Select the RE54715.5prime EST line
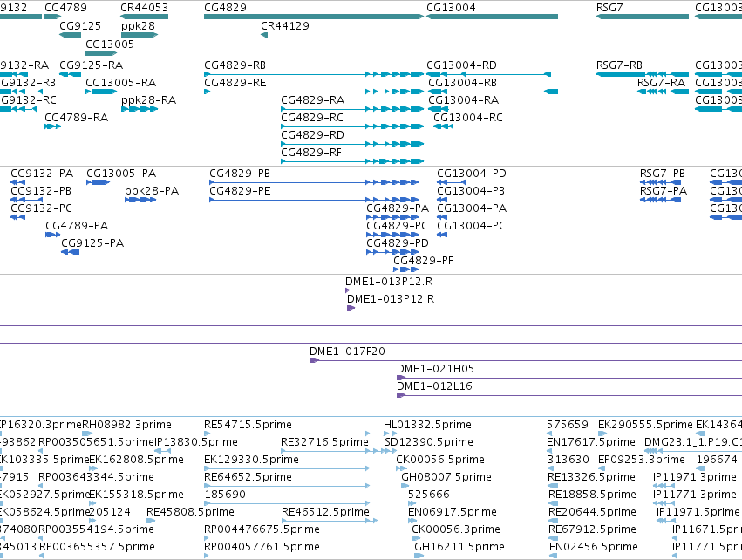The width and height of the screenshot is (742, 560). pyautogui.click(x=287, y=434)
